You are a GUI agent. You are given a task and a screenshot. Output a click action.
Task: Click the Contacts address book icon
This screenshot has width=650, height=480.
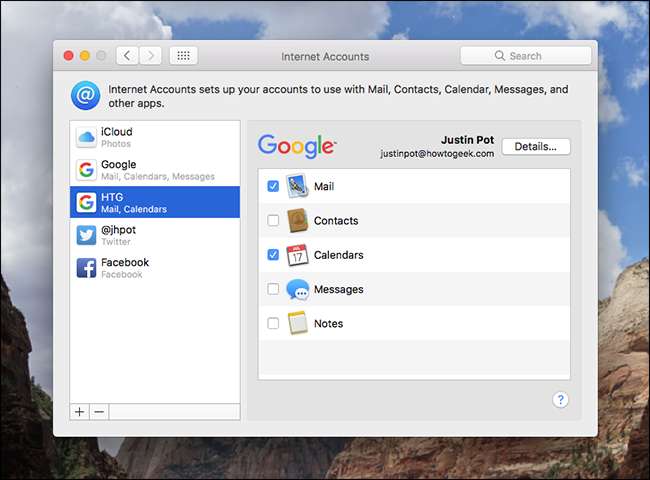click(298, 221)
